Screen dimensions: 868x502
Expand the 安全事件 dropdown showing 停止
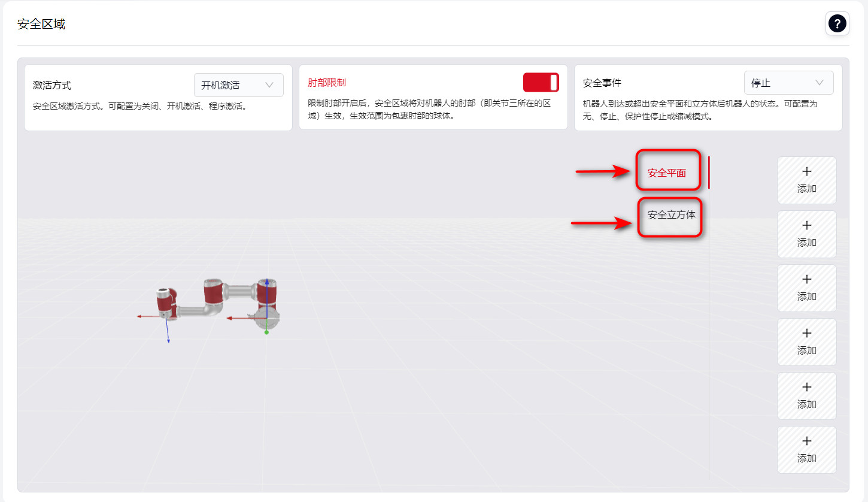click(x=788, y=83)
